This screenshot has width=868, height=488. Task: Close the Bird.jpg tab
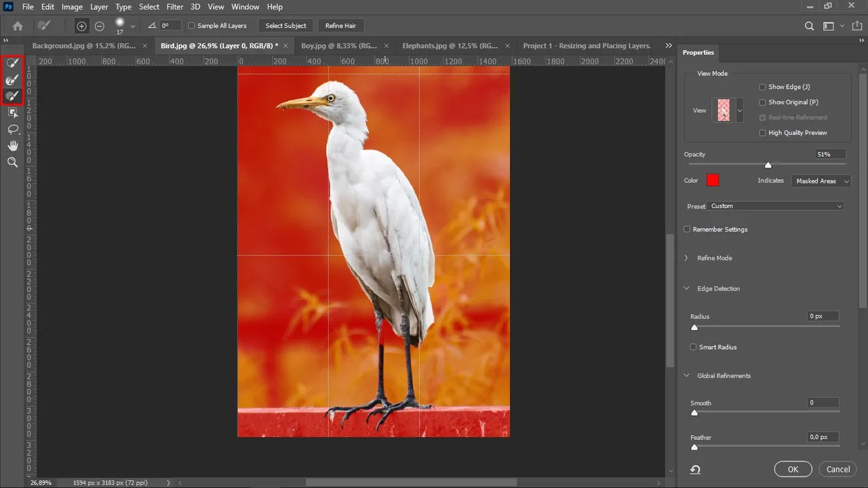[285, 45]
